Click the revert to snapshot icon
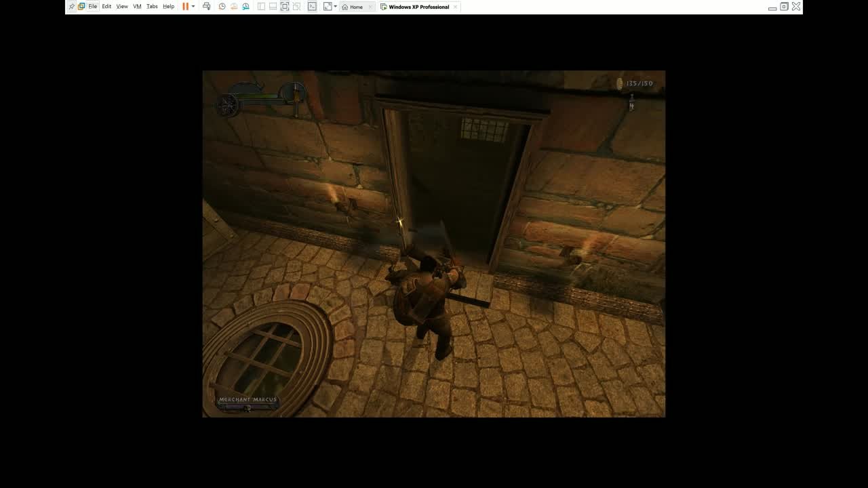This screenshot has height=488, width=868. (x=234, y=7)
